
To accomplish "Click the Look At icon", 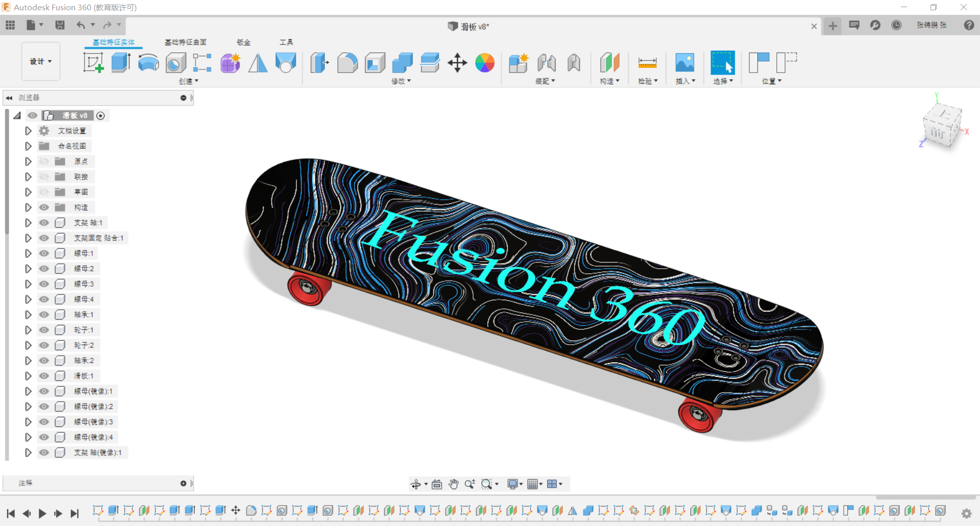I will (x=437, y=484).
